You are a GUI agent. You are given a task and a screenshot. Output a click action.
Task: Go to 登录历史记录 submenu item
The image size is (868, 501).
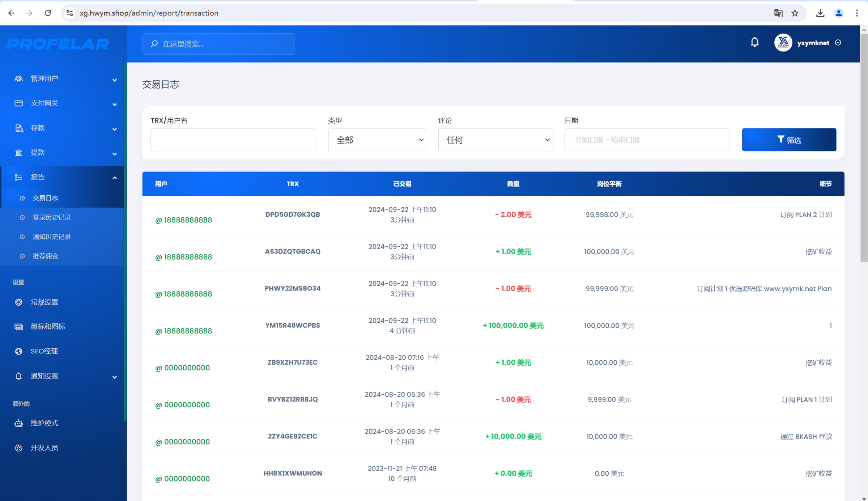52,217
